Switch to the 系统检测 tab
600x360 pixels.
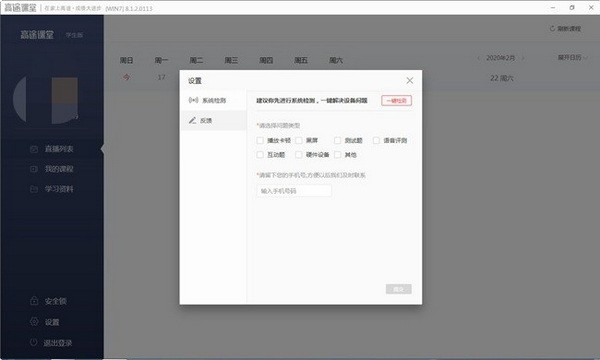[x=213, y=100]
